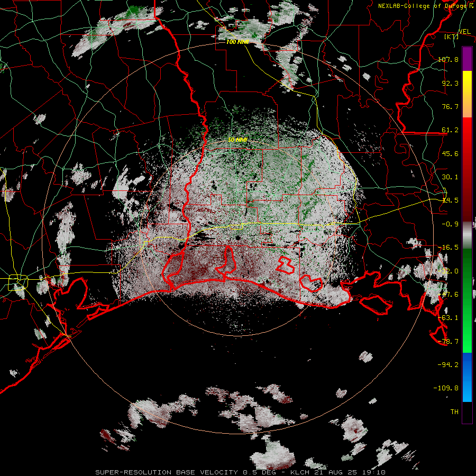Select the blue segment of the velocity scale

tap(467, 377)
